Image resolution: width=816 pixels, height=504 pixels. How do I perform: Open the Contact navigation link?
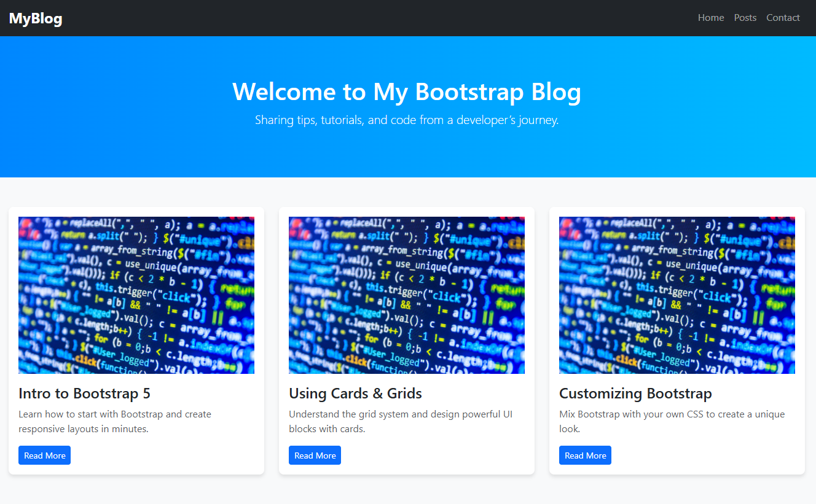pos(783,18)
